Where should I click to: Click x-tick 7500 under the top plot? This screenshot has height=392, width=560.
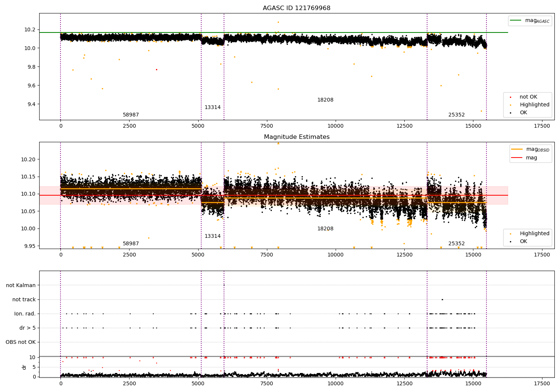coord(267,126)
